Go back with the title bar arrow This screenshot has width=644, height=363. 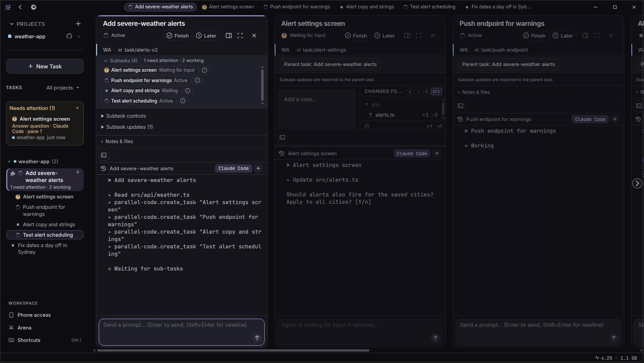click(x=20, y=7)
